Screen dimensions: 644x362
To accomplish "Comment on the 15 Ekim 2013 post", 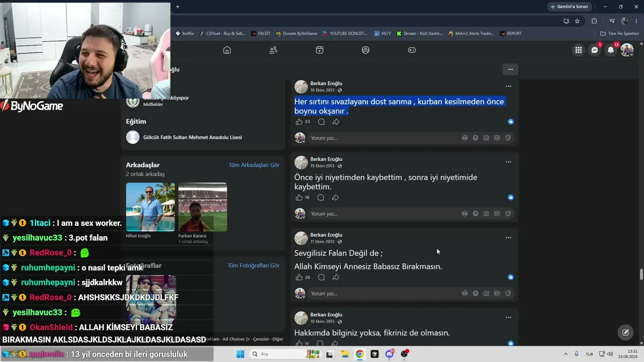I will coord(320,198).
